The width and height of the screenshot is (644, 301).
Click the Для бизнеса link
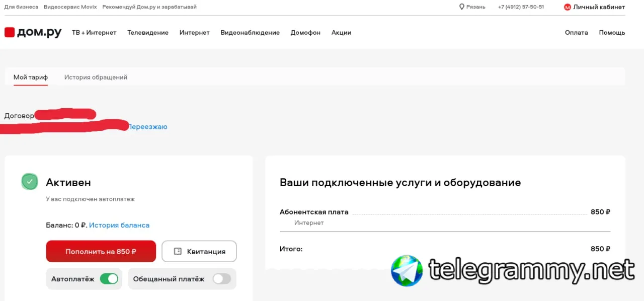21,7
